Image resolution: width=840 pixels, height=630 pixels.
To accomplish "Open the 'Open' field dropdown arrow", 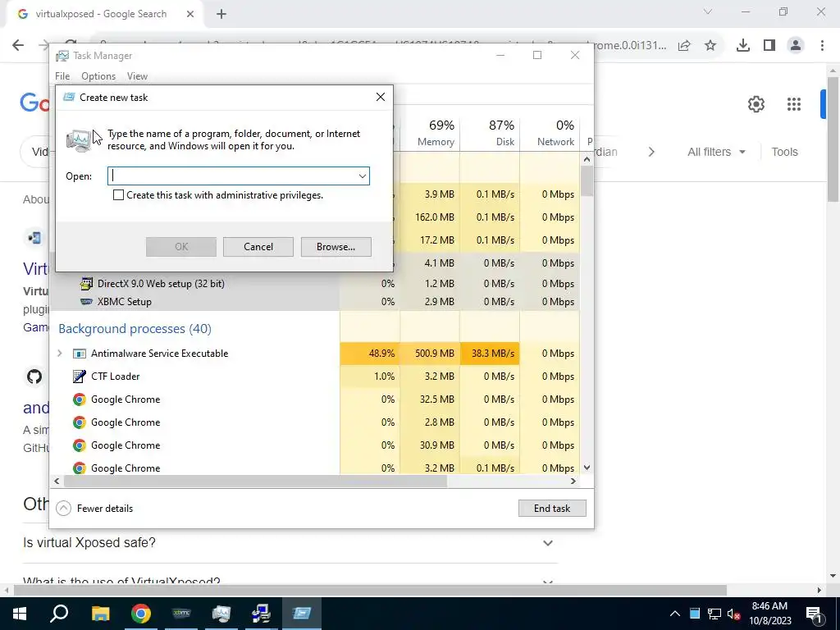I will tap(362, 176).
